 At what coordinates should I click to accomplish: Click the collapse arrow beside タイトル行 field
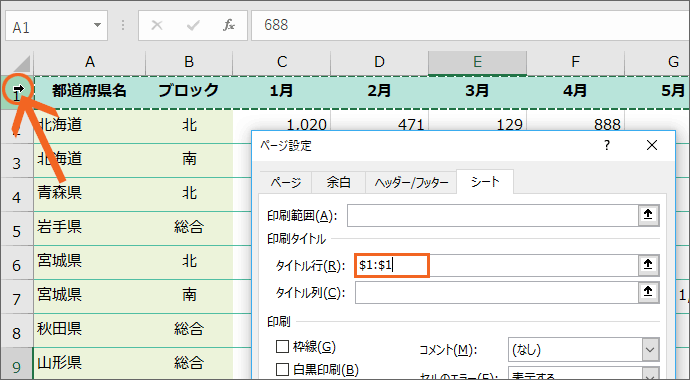(x=648, y=265)
